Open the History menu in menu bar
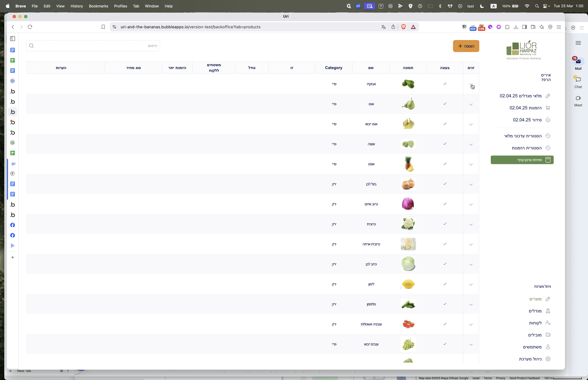 tap(77, 6)
